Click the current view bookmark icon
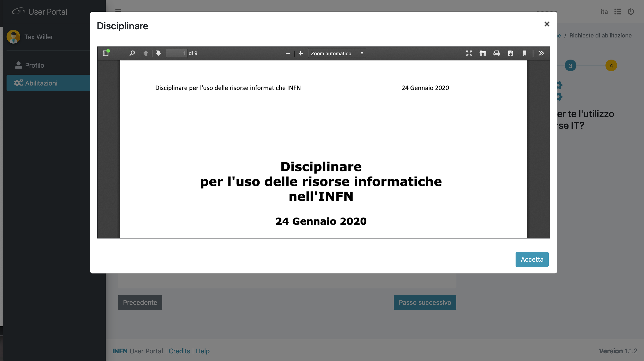The image size is (644, 361). [x=525, y=53]
